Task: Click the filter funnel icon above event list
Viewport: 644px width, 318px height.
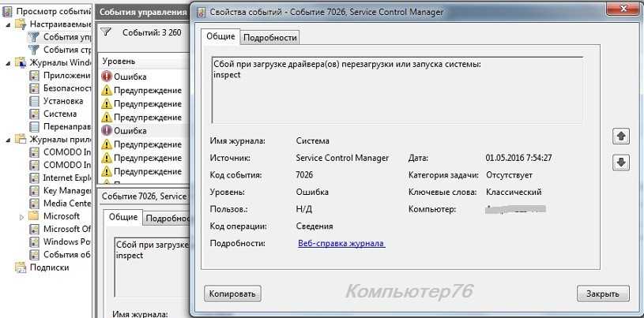Action: pos(107,32)
